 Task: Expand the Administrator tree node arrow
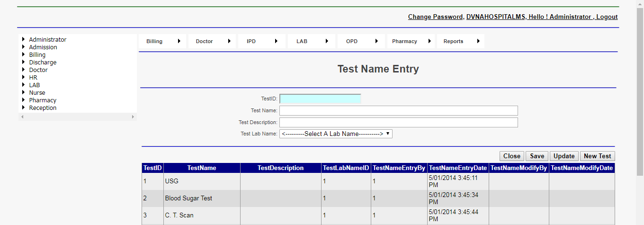point(23,39)
